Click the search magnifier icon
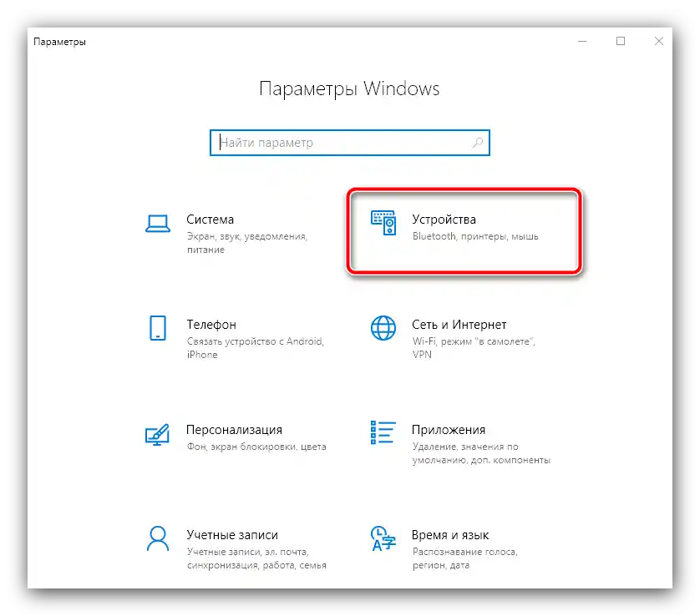Image resolution: width=700 pixels, height=616 pixels. [x=477, y=143]
